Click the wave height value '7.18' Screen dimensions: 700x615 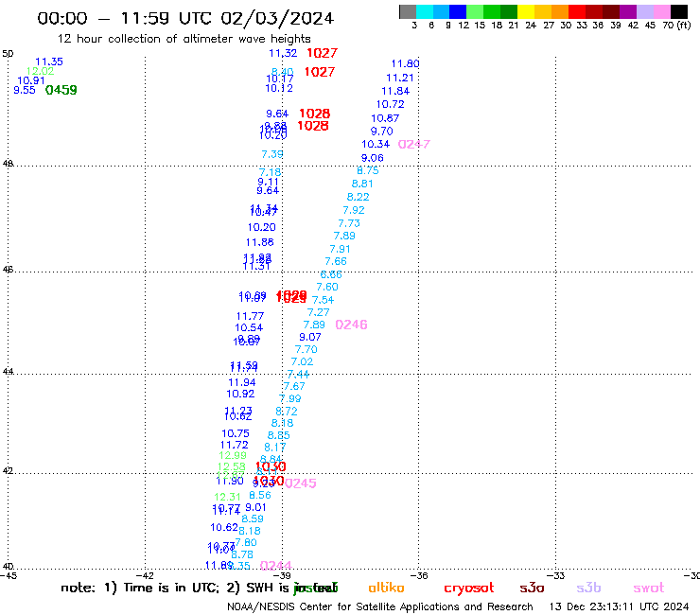point(271,172)
